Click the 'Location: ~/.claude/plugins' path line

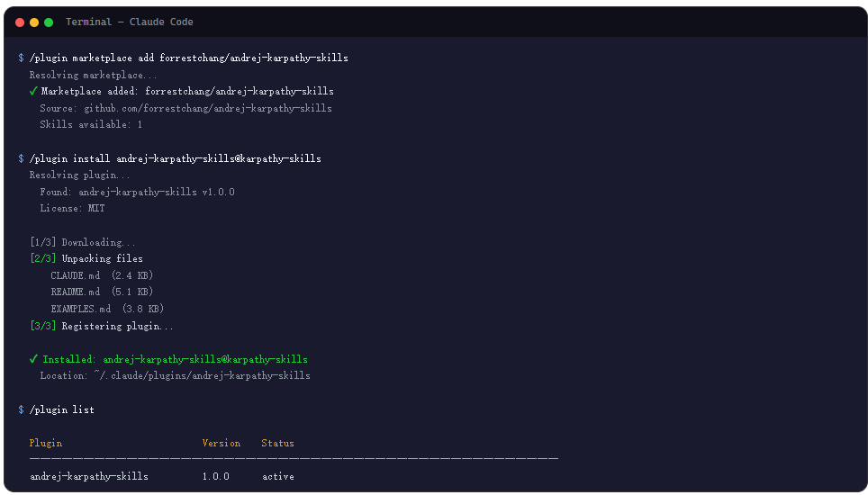(175, 376)
